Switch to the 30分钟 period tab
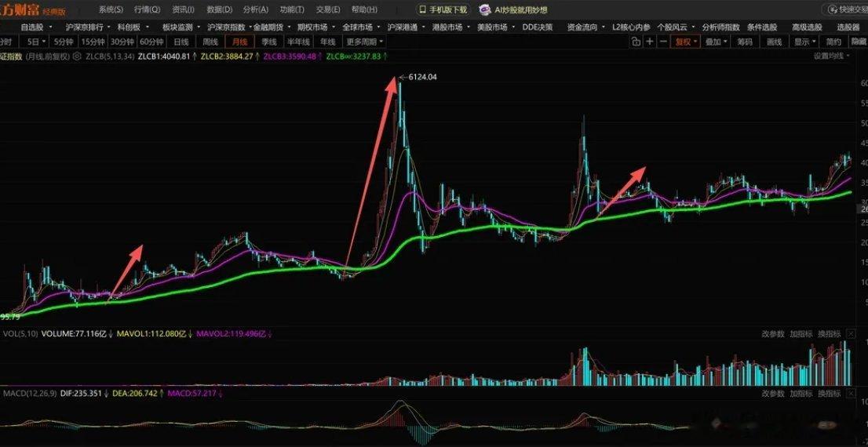This screenshot has width=868, height=447. tap(122, 42)
